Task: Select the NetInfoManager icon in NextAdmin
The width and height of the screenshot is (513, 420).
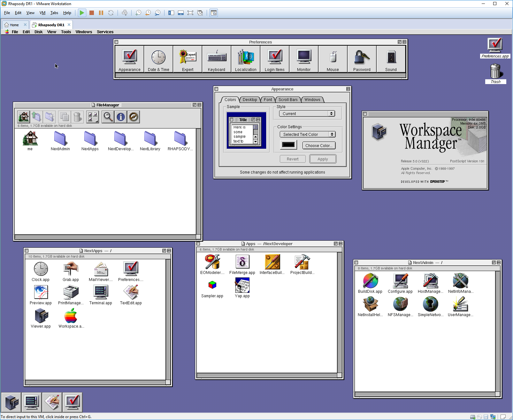Action: click(x=461, y=283)
